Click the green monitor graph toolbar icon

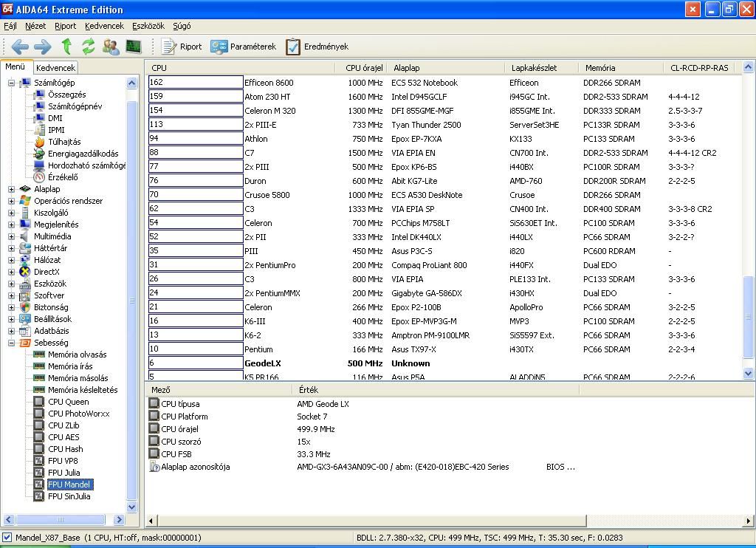(134, 47)
